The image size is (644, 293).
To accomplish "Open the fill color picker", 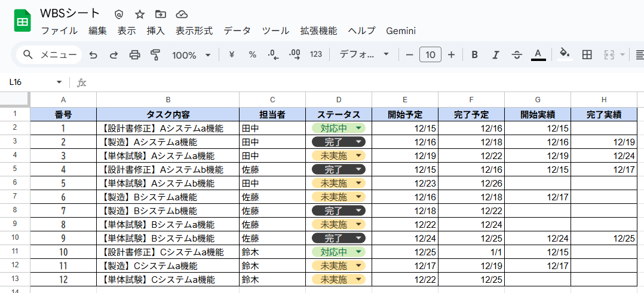I will point(564,55).
